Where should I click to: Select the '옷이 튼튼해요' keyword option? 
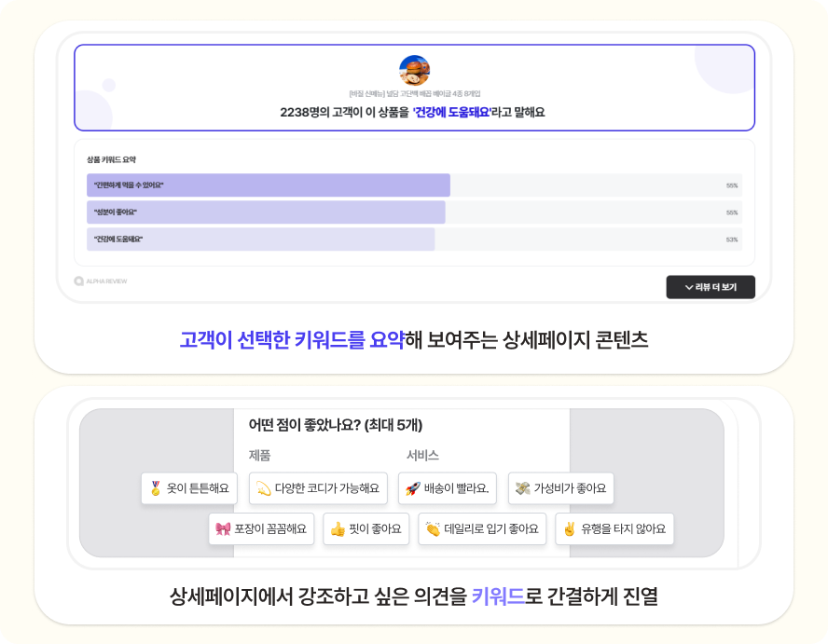[x=188, y=487]
